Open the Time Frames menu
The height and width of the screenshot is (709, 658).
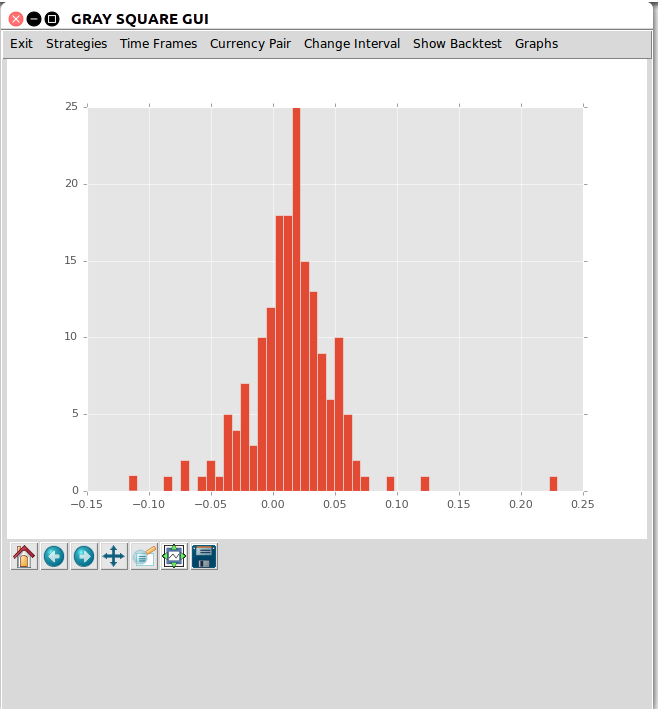(158, 44)
